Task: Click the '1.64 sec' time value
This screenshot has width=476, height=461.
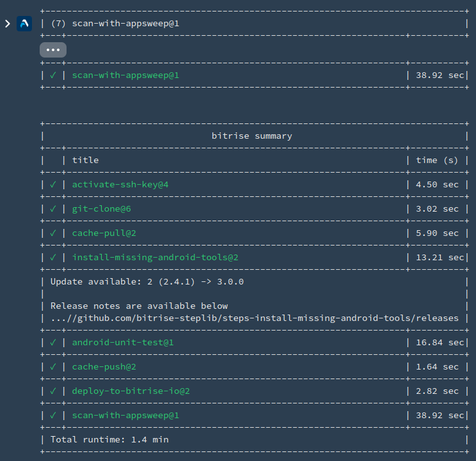Action: click(x=437, y=366)
